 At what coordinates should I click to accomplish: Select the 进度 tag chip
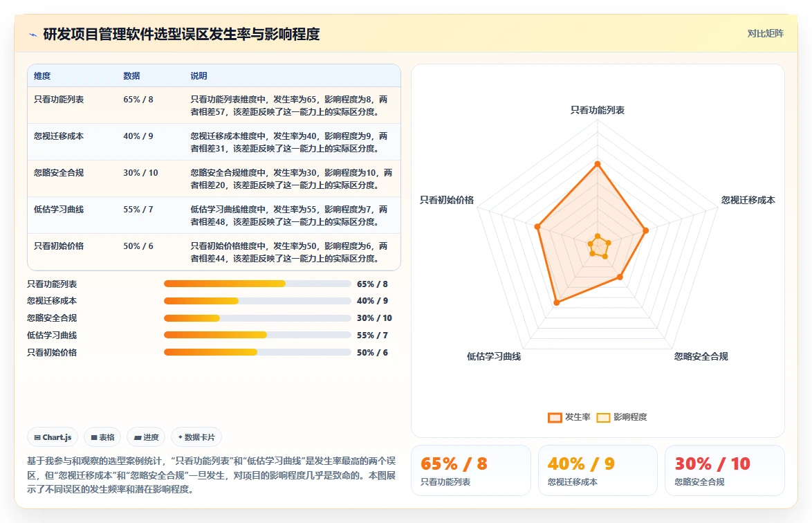(x=146, y=437)
